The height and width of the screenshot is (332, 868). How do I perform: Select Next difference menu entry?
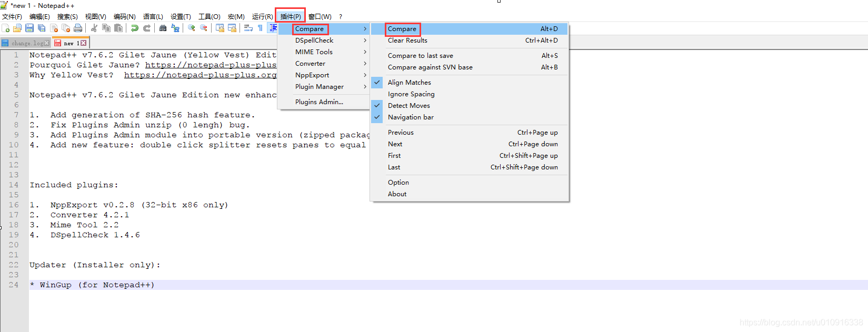[469, 144]
